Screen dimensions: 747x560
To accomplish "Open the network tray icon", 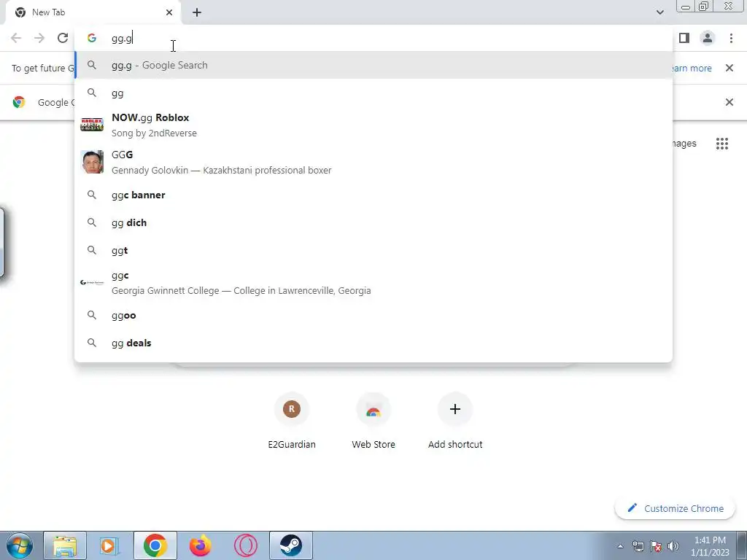I will click(x=638, y=546).
